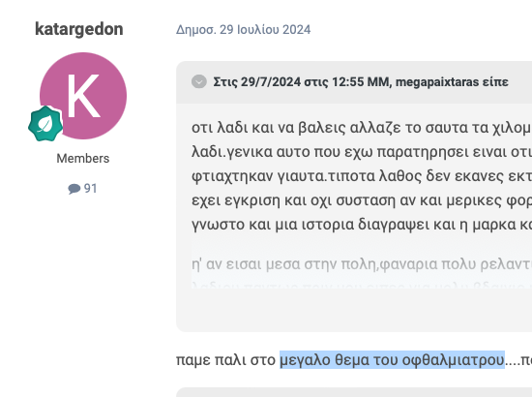Click the 91 posts count number
532x397 pixels.
pyautogui.click(x=91, y=189)
